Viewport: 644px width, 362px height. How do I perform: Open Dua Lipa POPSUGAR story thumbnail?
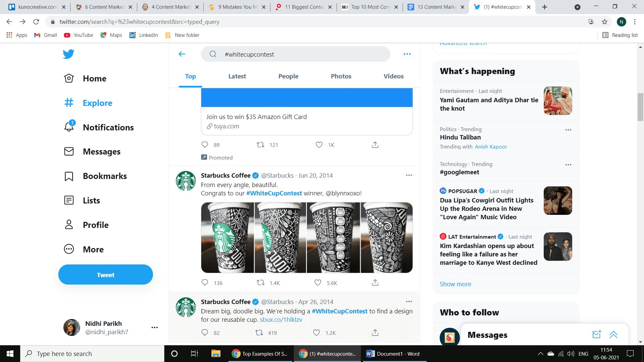point(558,200)
